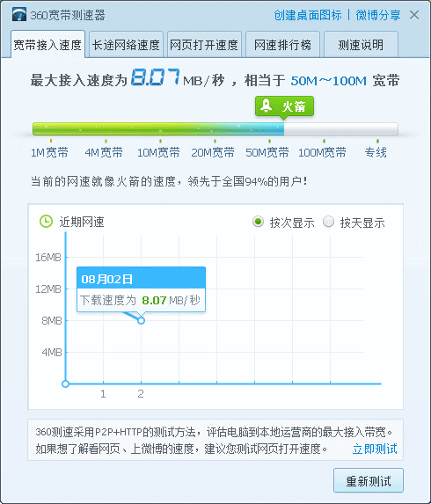Click the 微博分享 link
The height and width of the screenshot is (504, 431).
(x=378, y=15)
